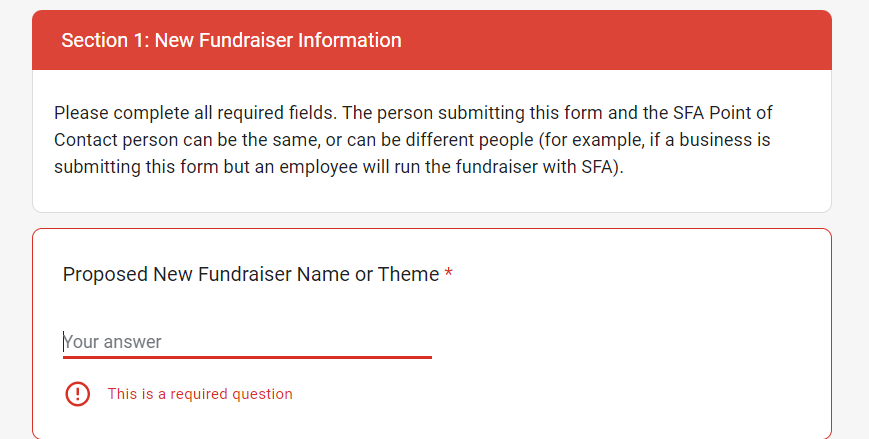Click 'This is a required question' message
This screenshot has width=869, height=439.
coord(200,394)
